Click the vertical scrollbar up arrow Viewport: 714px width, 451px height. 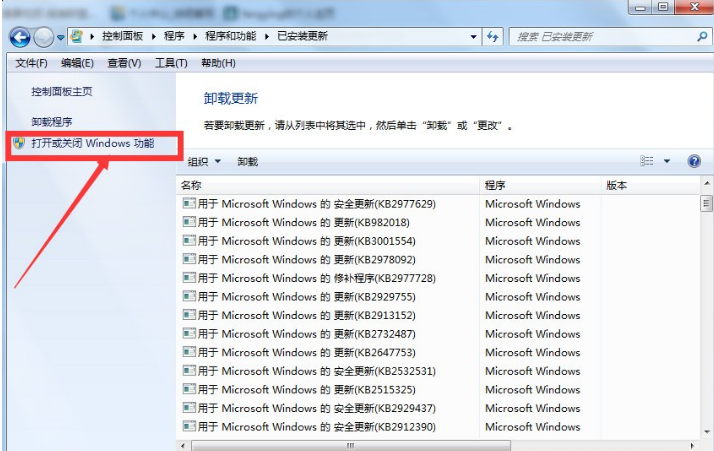pyautogui.click(x=707, y=184)
